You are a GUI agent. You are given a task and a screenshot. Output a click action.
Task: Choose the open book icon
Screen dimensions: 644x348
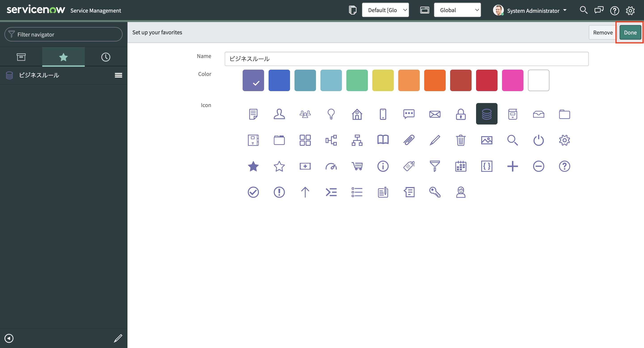[x=383, y=140]
